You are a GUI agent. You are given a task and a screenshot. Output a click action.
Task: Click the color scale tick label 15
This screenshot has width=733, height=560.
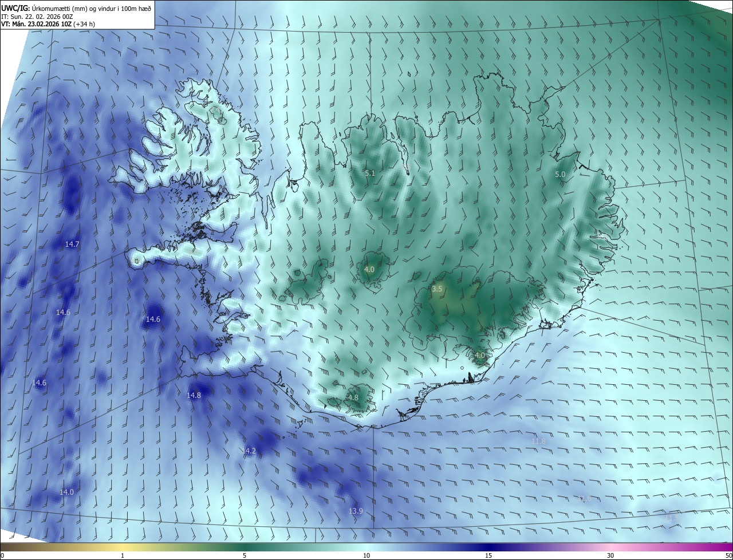click(488, 555)
